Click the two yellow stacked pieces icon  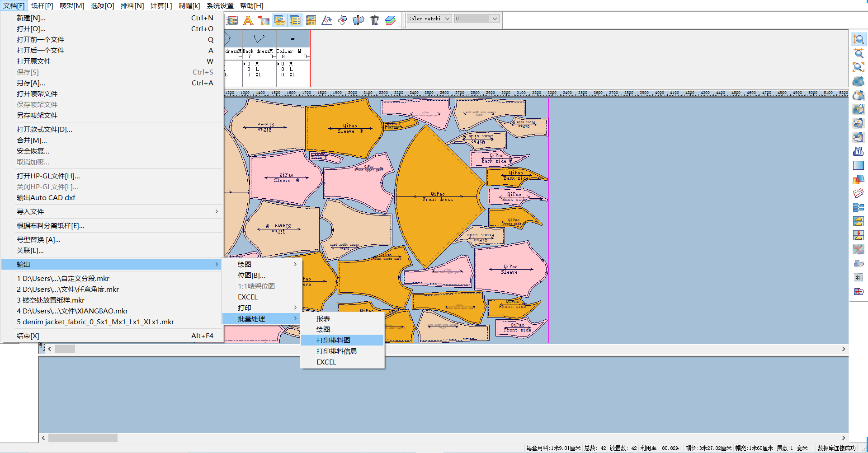pyautogui.click(x=858, y=221)
